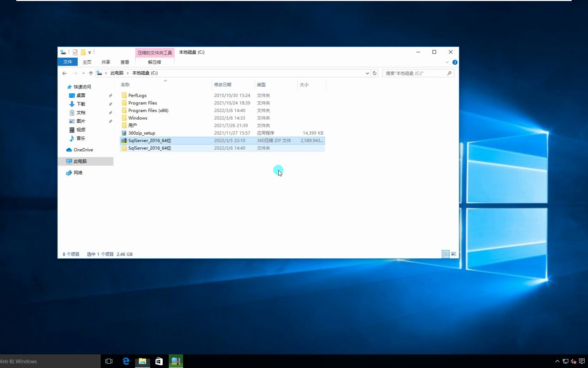Unpin 下载 from quick access
This screenshot has height=368, width=588.
[111, 104]
